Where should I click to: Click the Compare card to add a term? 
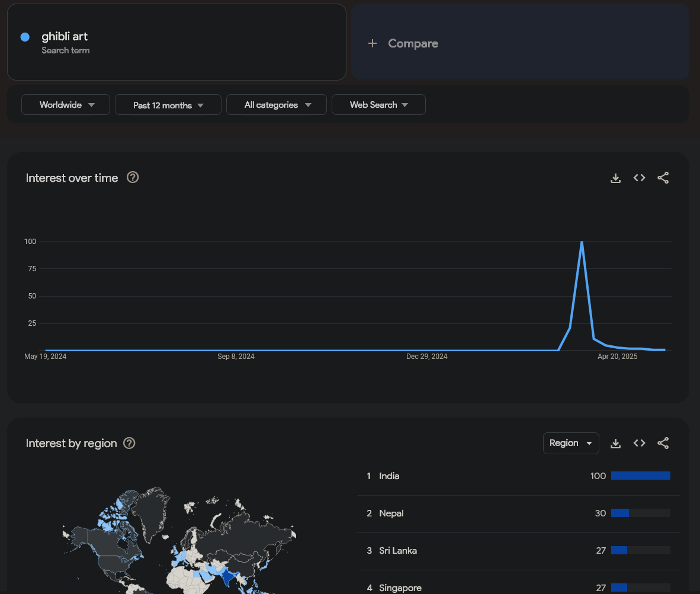(x=520, y=42)
